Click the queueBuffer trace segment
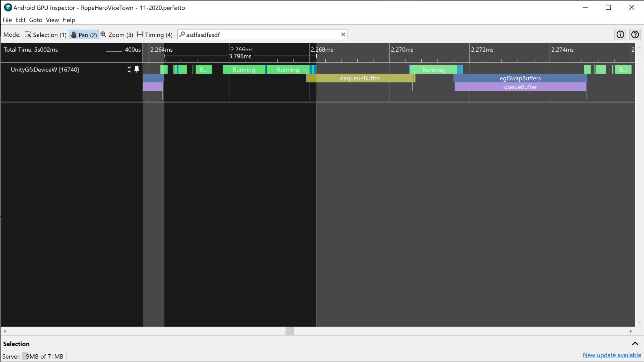Screen dimensions: 644x362 click(520, 87)
